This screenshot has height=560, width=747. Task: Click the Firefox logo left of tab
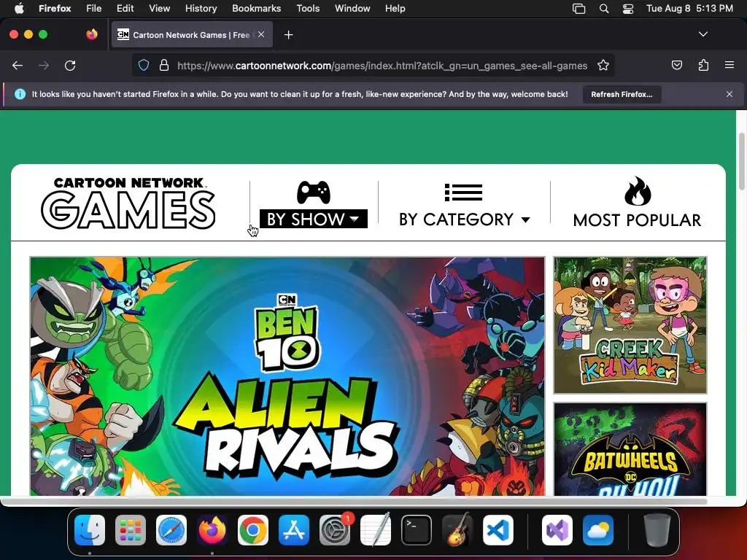click(x=92, y=34)
